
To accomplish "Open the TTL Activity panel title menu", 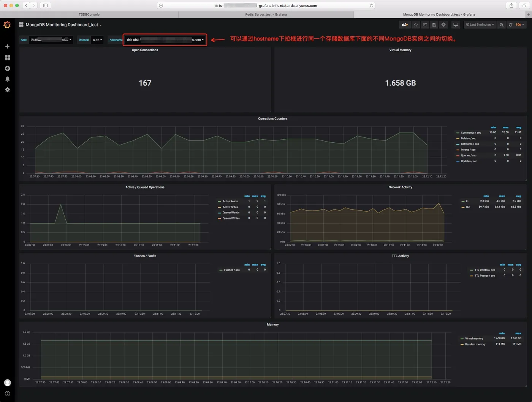I will coord(400,256).
